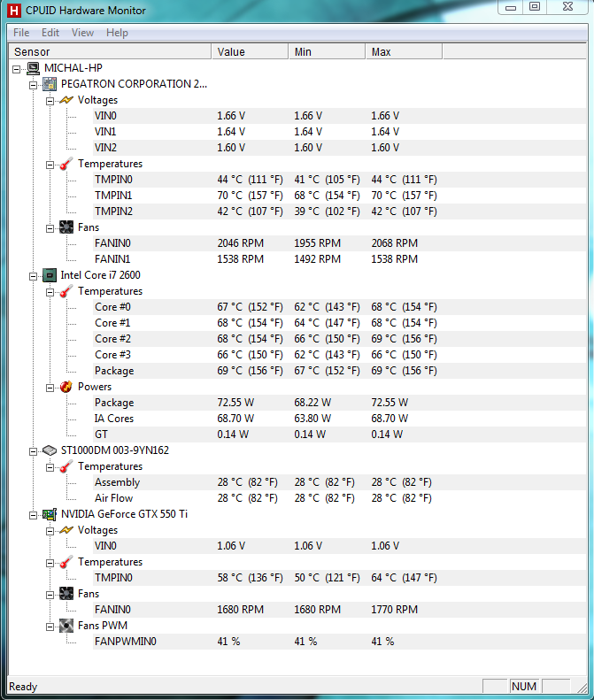Collapse the Fans PWM group
The image size is (594, 700).
tap(50, 627)
